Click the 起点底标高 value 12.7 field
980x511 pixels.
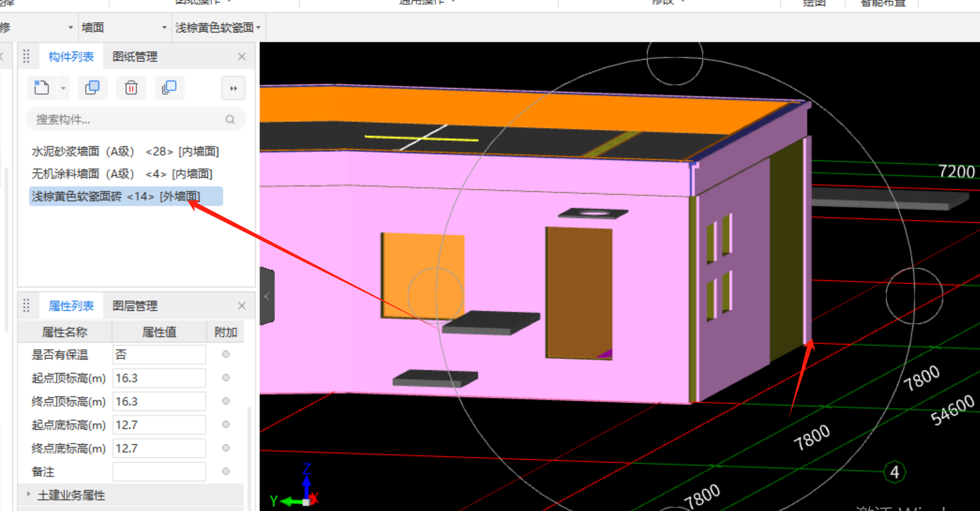(x=159, y=425)
